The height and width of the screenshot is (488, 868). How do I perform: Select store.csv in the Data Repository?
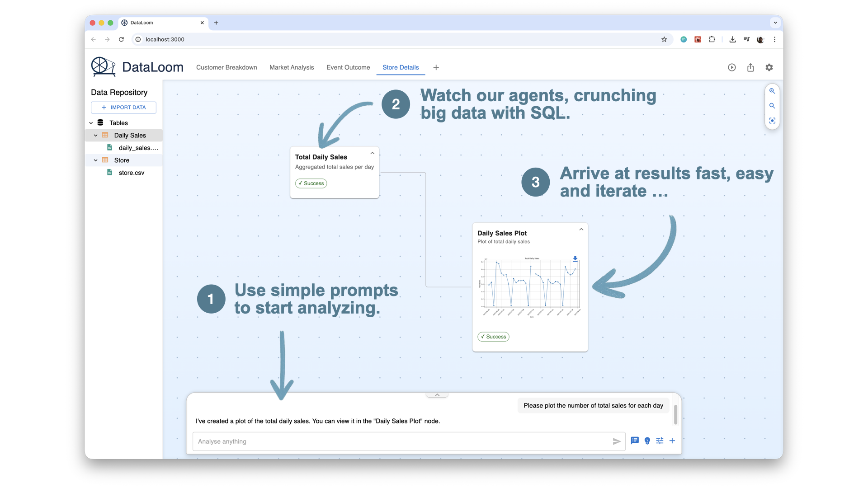131,173
